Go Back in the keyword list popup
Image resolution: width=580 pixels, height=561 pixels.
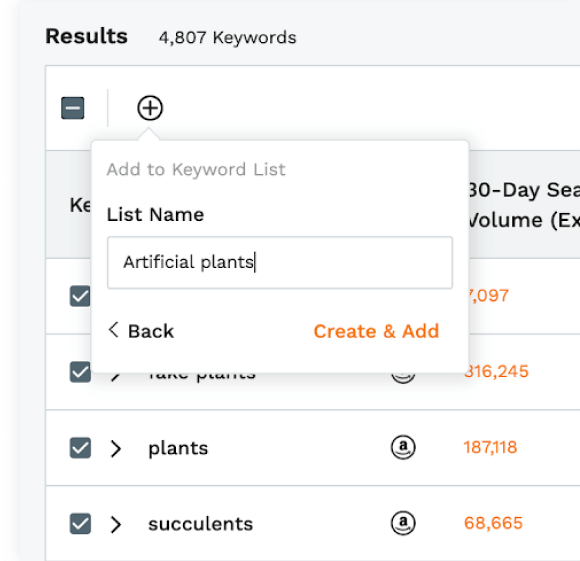coord(141,331)
